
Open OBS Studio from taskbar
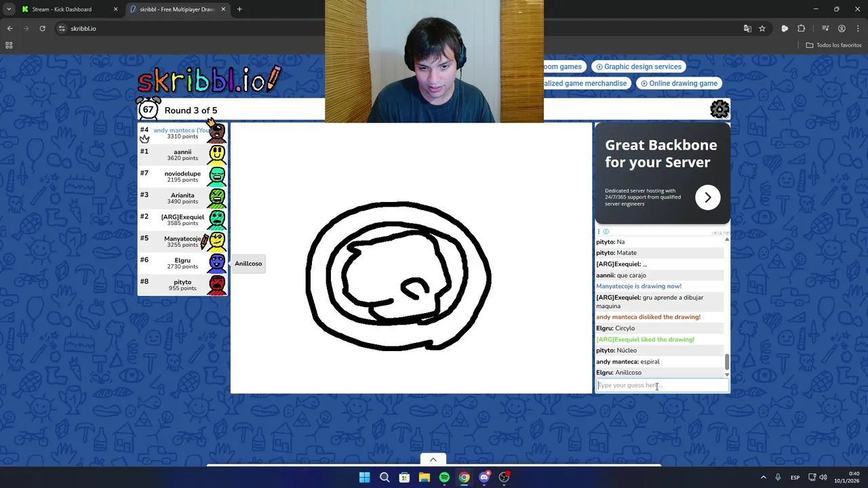coord(504,477)
